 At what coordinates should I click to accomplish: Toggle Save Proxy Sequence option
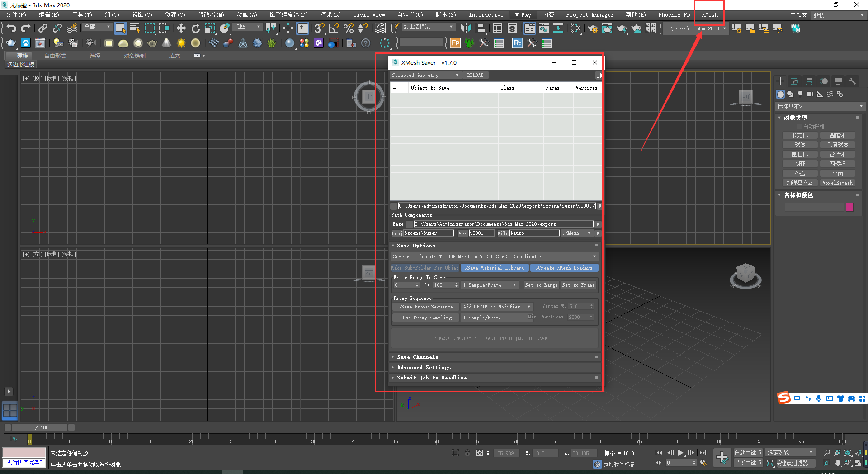(425, 307)
